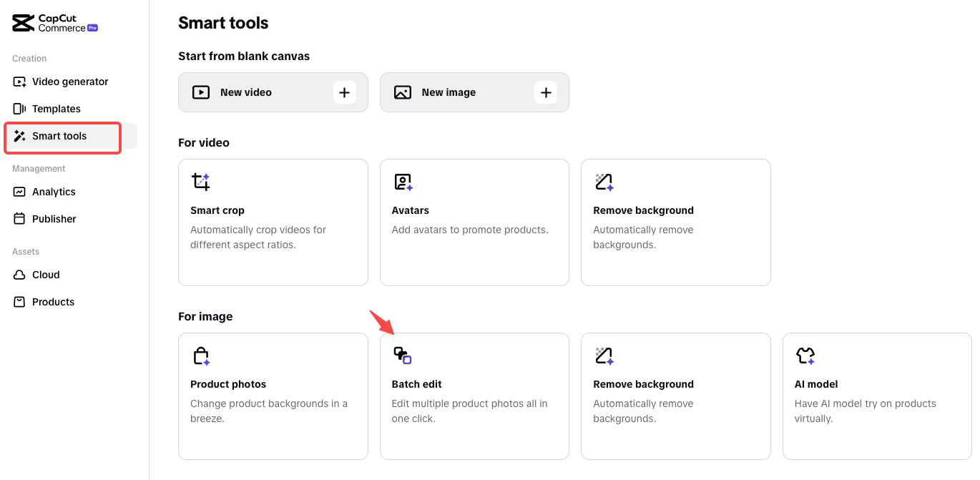This screenshot has height=480, width=980.
Task: Click the New video play icon
Action: point(201,92)
